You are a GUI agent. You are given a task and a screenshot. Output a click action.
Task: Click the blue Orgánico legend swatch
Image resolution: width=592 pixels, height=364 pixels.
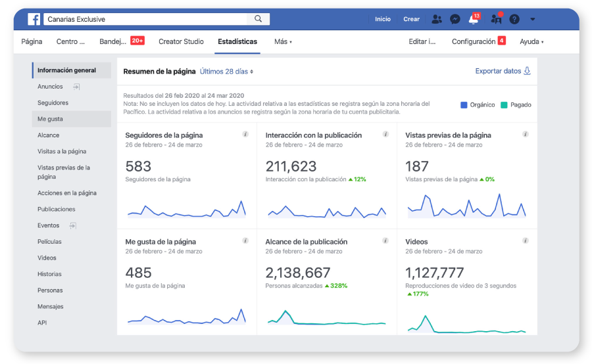point(464,104)
